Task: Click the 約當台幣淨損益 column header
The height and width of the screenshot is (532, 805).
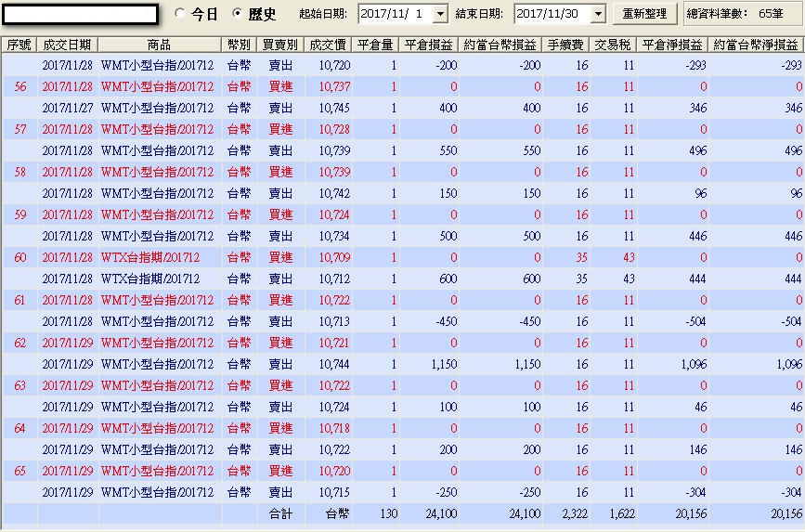Action: point(756,45)
